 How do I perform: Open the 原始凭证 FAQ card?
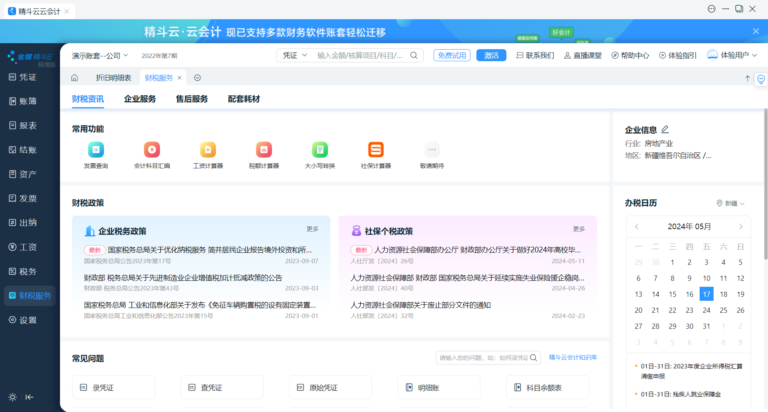[331, 388]
